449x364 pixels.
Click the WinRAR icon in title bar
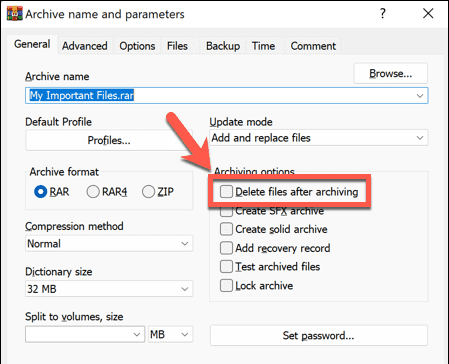tap(14, 13)
